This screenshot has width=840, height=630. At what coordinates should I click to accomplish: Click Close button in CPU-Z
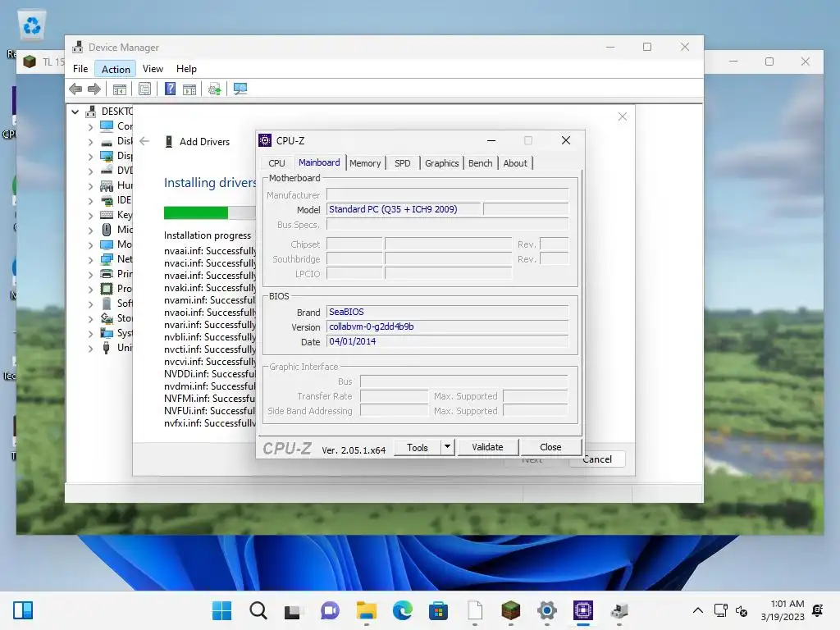(550, 447)
